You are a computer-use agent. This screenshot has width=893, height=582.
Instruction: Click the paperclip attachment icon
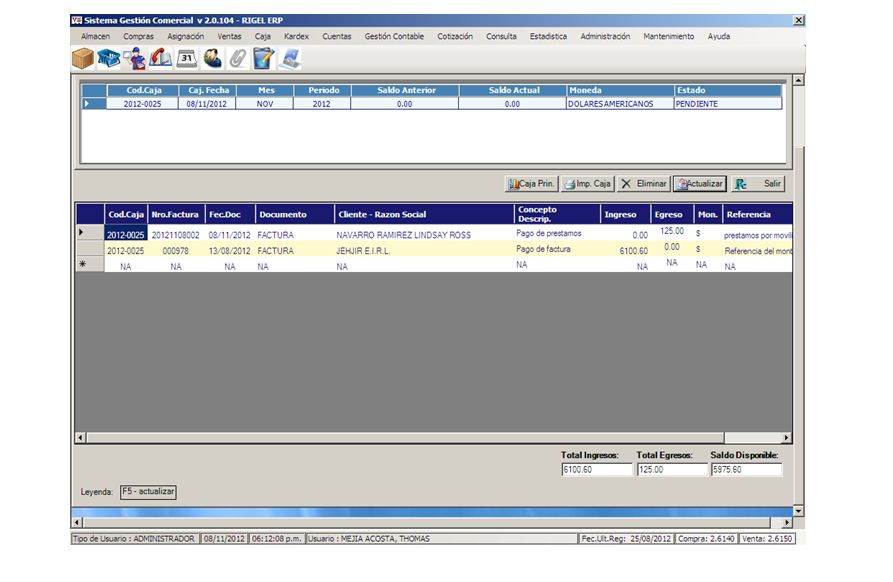(237, 59)
